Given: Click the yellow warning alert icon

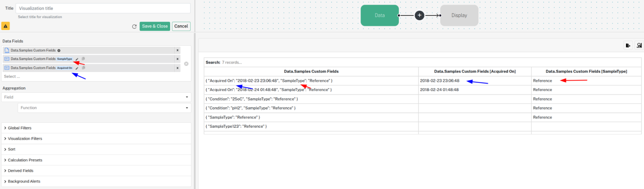Looking at the screenshot, I should (5, 26).
